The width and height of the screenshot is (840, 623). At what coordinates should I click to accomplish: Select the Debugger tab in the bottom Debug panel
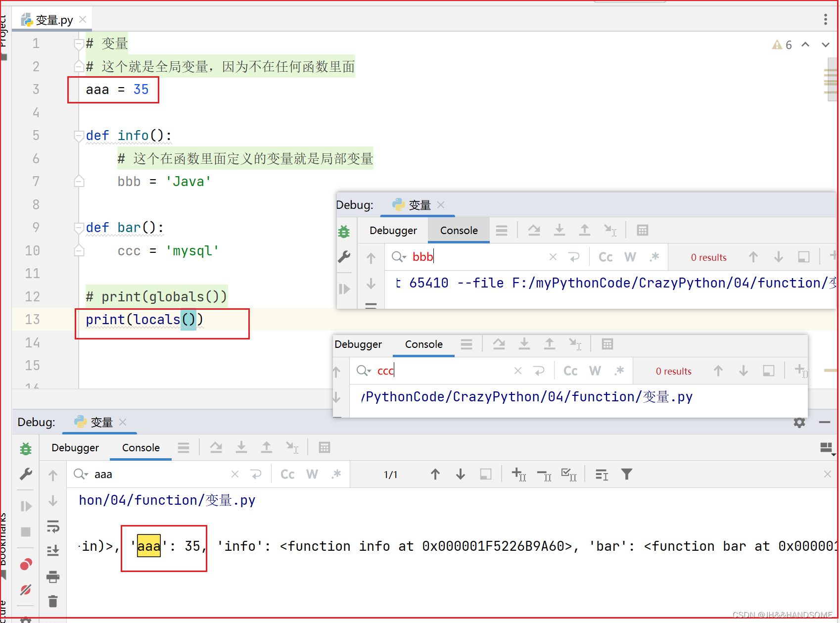pyautogui.click(x=75, y=448)
